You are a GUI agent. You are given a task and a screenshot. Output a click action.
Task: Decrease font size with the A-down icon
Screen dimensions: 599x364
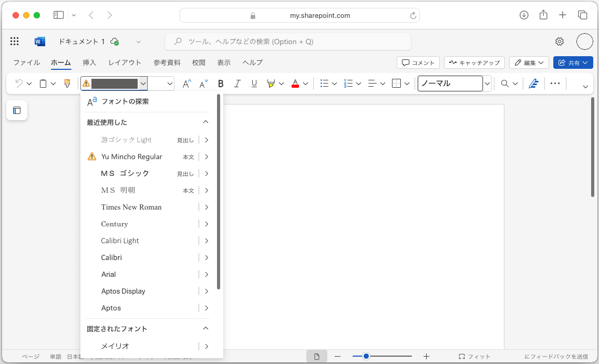click(x=204, y=84)
